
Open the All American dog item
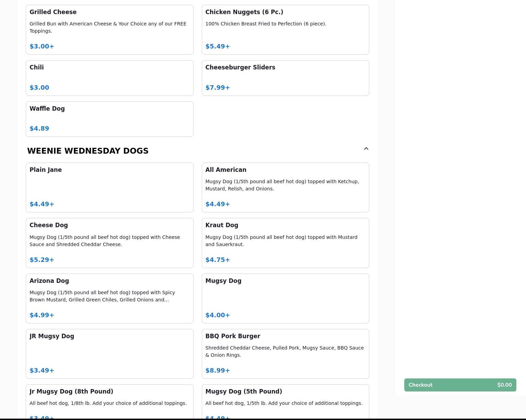pyautogui.click(x=285, y=187)
